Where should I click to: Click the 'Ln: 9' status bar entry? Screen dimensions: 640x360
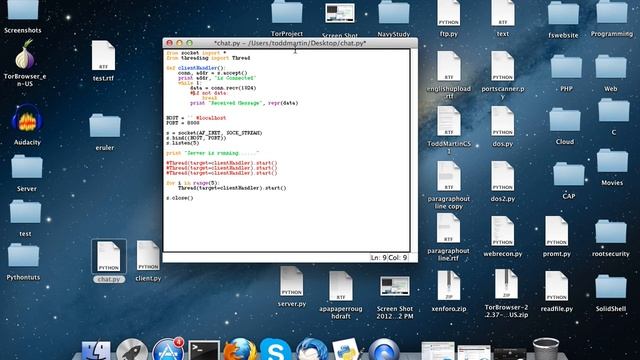pyautogui.click(x=378, y=258)
